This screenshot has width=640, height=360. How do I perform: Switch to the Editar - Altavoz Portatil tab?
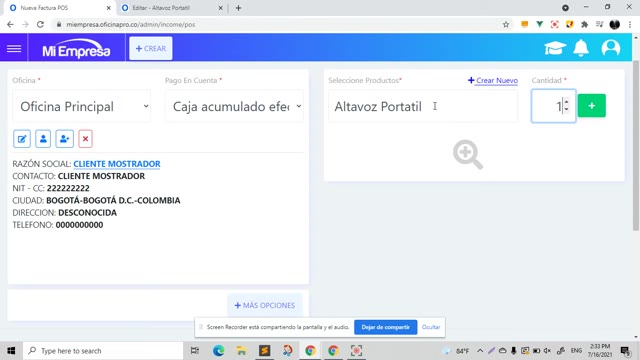(x=171, y=8)
